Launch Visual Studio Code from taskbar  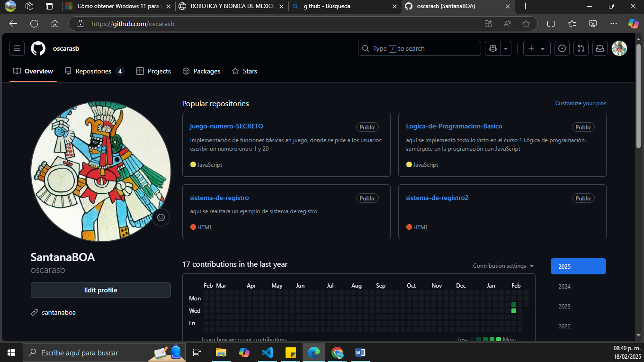point(268,353)
